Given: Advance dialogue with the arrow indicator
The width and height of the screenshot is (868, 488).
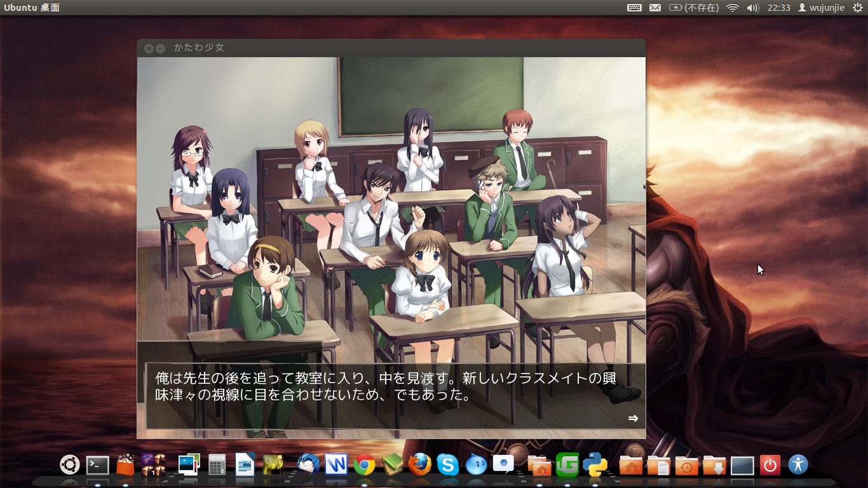Looking at the screenshot, I should pos(633,418).
